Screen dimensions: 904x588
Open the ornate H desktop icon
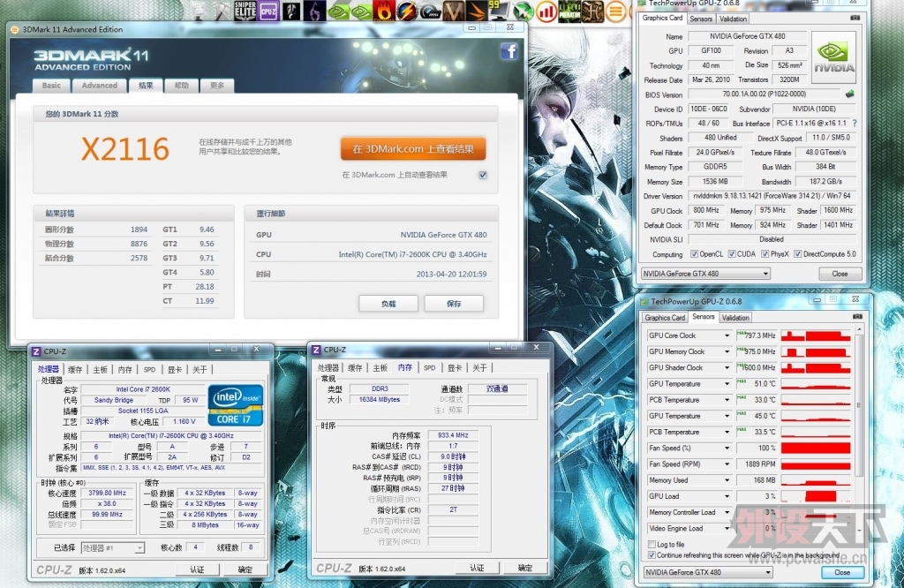point(592,11)
